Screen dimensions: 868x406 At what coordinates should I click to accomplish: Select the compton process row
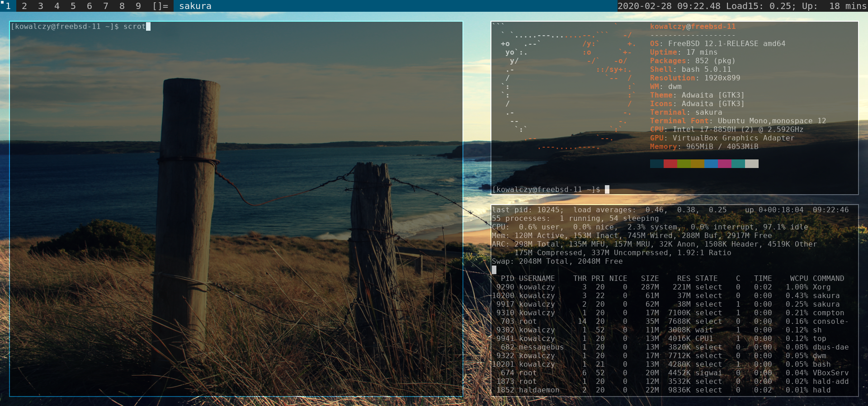(x=670, y=313)
